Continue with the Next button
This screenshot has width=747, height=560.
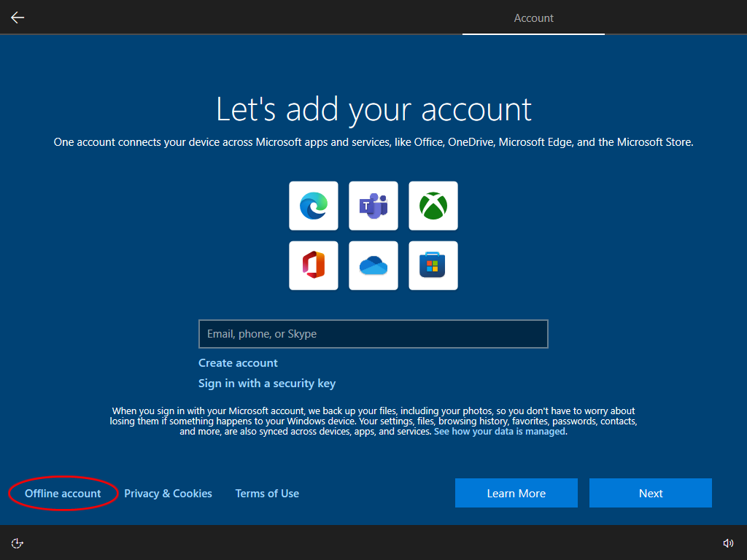click(650, 493)
